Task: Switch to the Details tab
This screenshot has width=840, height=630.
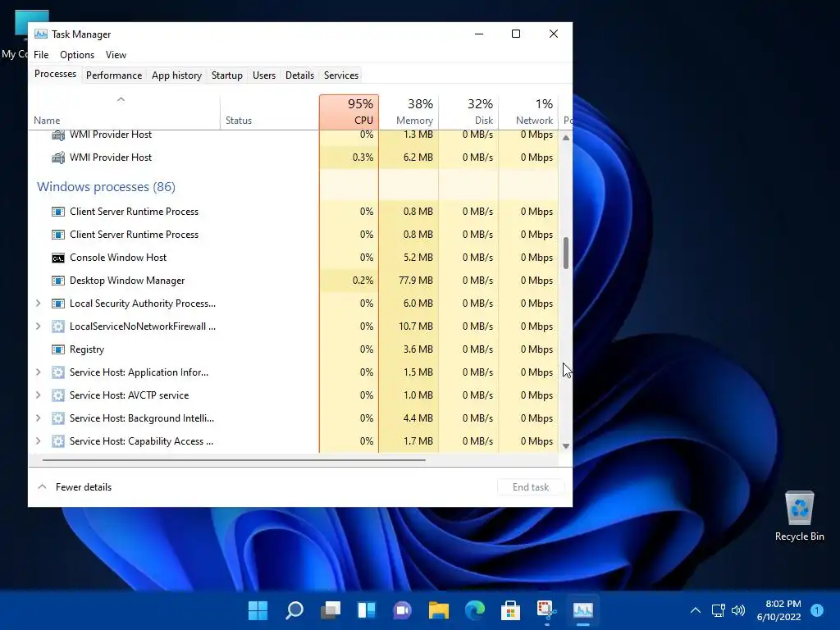Action: [299, 75]
